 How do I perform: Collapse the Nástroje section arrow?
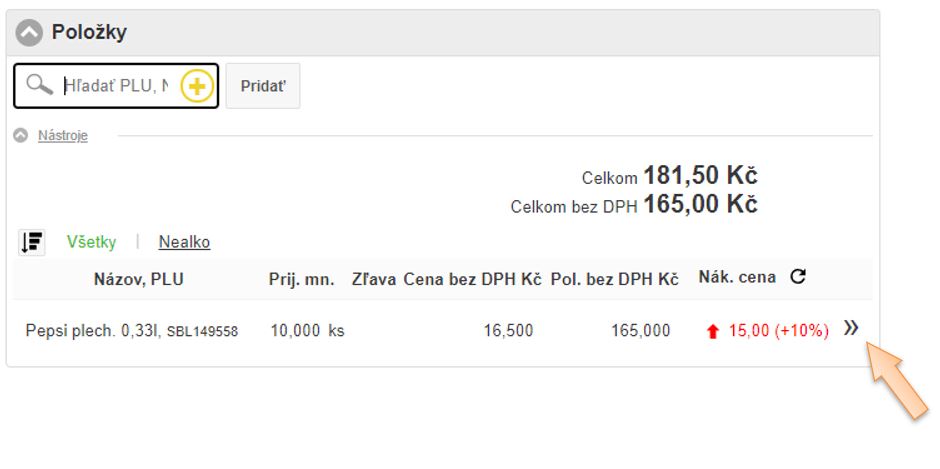(20, 135)
